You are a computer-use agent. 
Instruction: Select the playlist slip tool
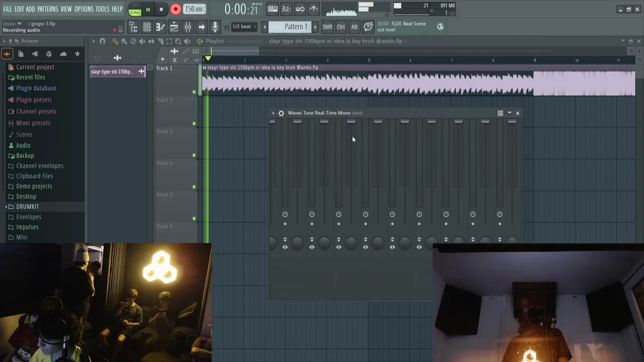(151, 41)
